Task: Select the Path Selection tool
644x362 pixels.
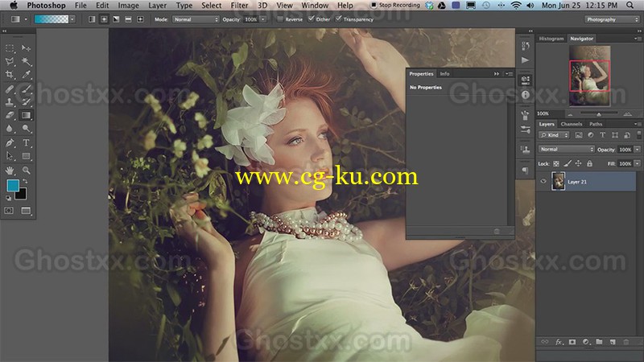Action: [x=10, y=156]
